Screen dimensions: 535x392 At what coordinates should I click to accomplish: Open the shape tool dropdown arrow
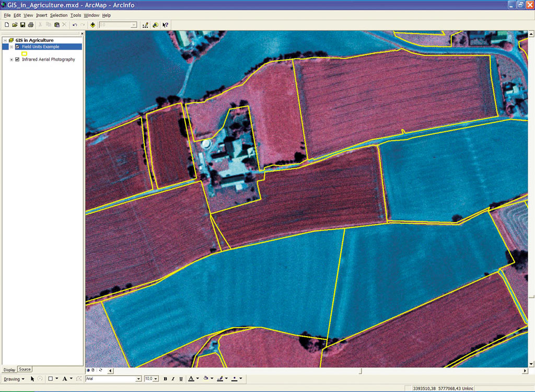point(56,379)
